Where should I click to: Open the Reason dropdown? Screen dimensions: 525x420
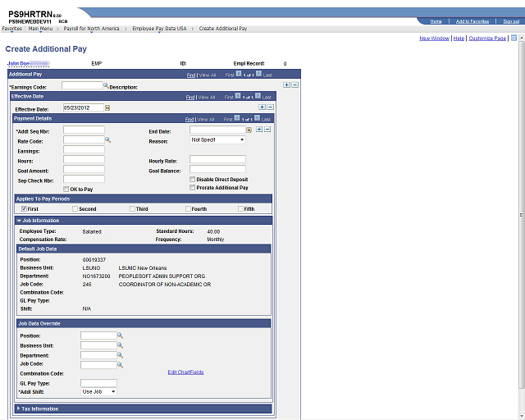tap(217, 139)
